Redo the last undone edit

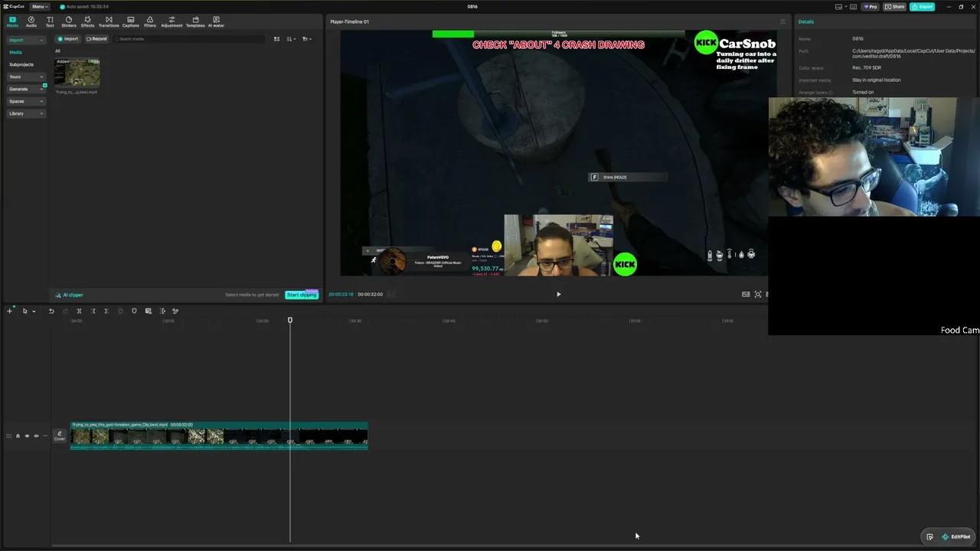(65, 311)
